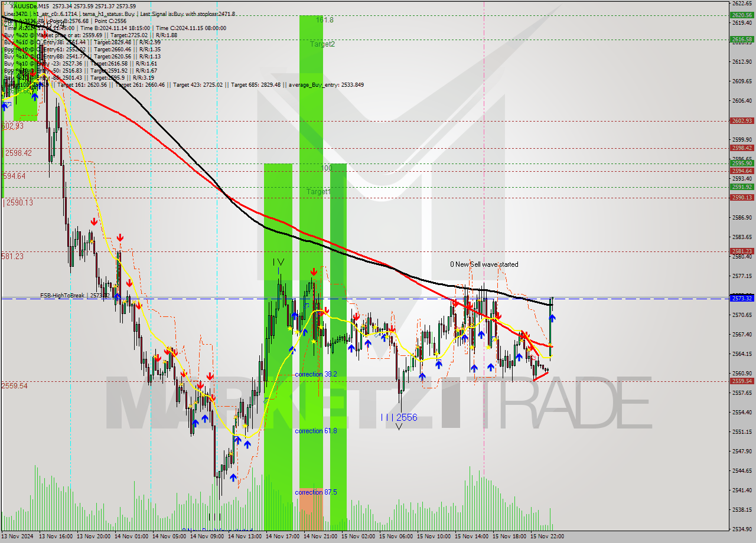Click the 2612.90 axis price tick
The width and height of the screenshot is (756, 543).
[x=742, y=61]
